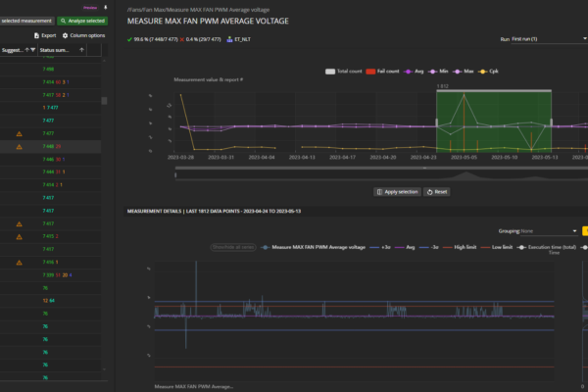Click the first warning triangle in the Suggested column
Image resolution: width=588 pixels, height=392 pixels.
pyautogui.click(x=18, y=133)
